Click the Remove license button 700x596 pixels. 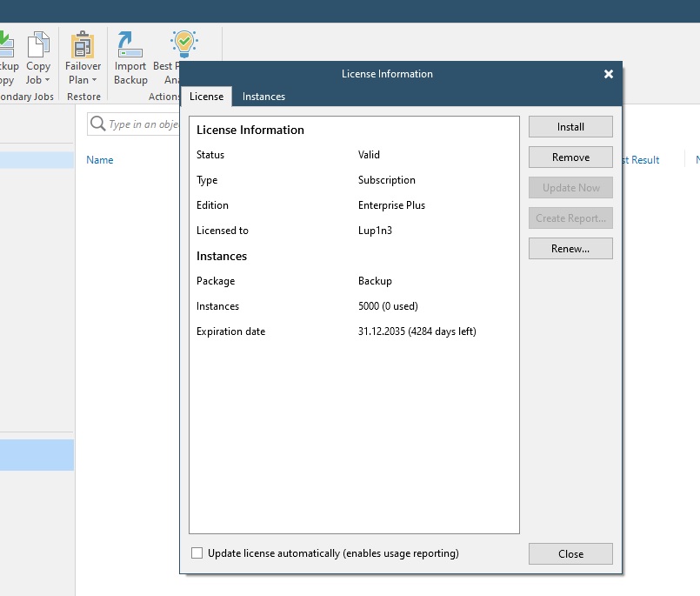tap(570, 157)
